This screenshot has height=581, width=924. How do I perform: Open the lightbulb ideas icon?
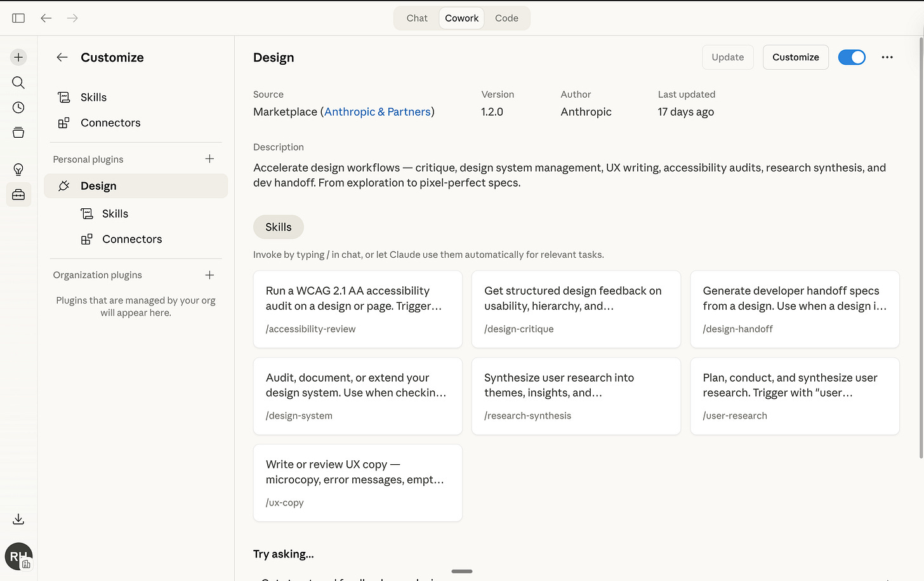pos(18,170)
